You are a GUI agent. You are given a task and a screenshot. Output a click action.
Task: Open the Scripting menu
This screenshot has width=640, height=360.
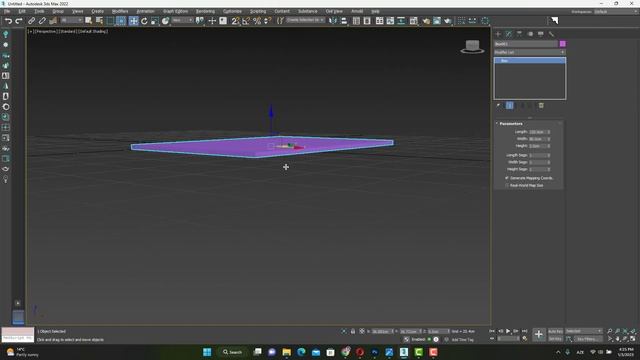pos(258,11)
